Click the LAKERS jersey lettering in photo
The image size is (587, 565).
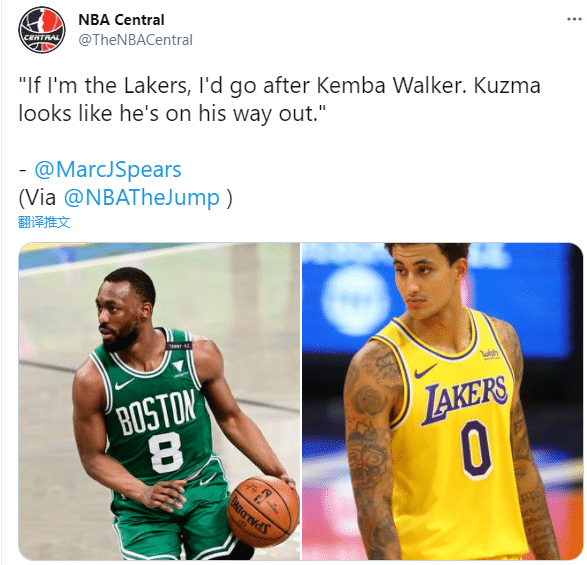point(465,399)
